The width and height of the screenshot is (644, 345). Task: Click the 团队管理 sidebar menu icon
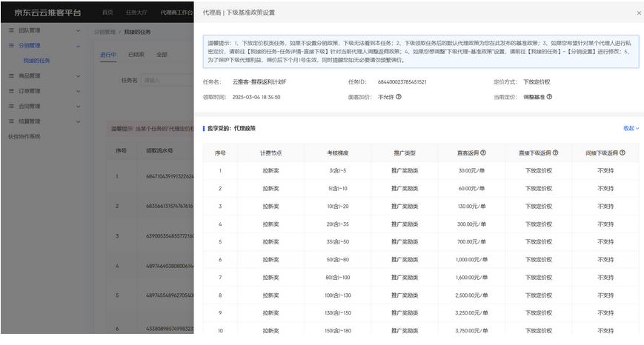(11, 30)
